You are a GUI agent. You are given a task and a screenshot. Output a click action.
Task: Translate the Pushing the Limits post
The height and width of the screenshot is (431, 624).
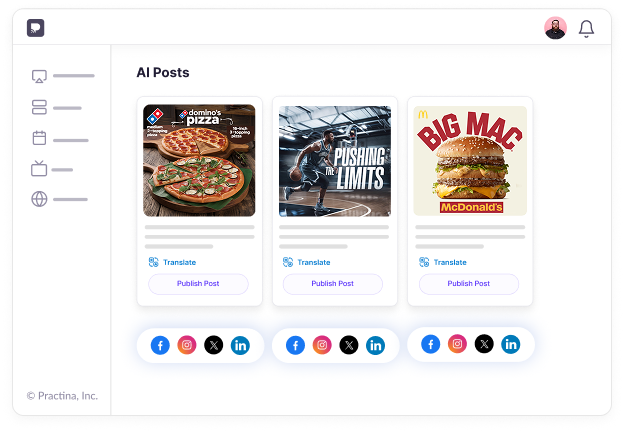[x=306, y=262]
